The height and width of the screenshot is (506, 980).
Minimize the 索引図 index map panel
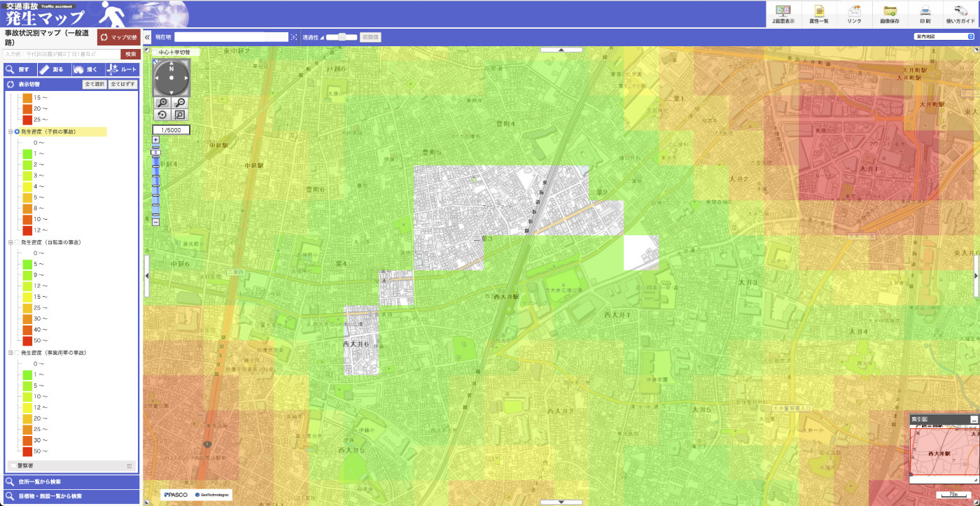tap(974, 419)
